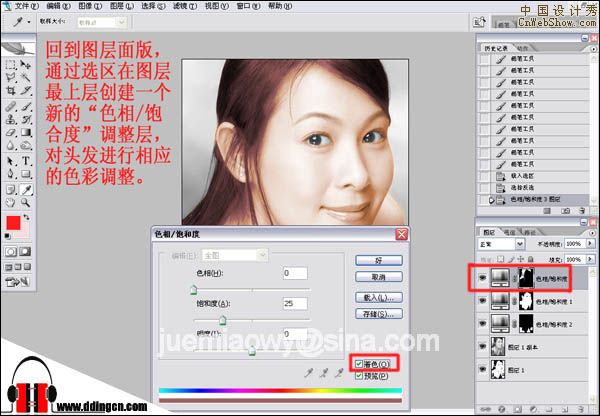Viewport: 600px width, 416px height.
Task: Switch to the Channels tab beside Layers
Action: click(509, 232)
